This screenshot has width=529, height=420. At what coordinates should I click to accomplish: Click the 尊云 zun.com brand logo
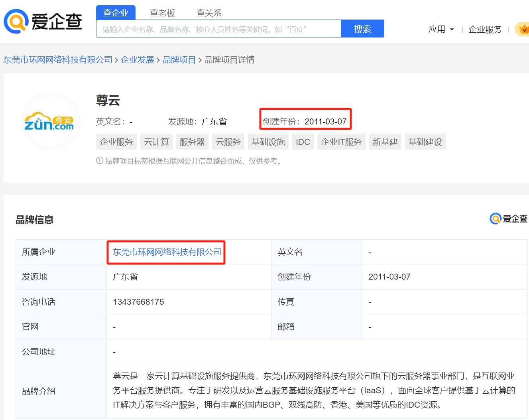point(51,121)
